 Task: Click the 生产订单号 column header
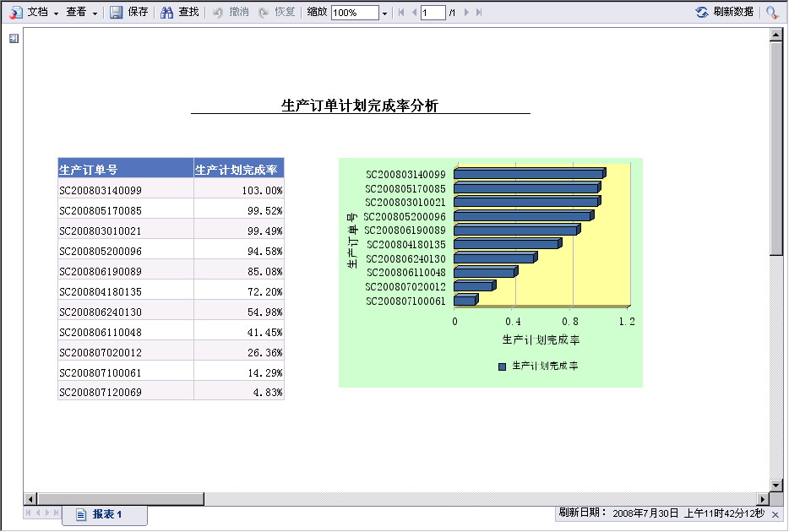125,169
